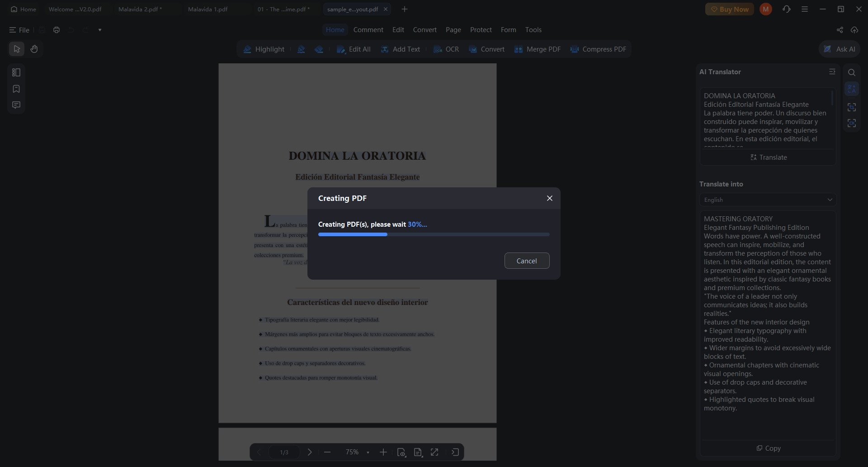Click the Highlight tool
Viewport: 868px width, 467px height.
pos(264,49)
